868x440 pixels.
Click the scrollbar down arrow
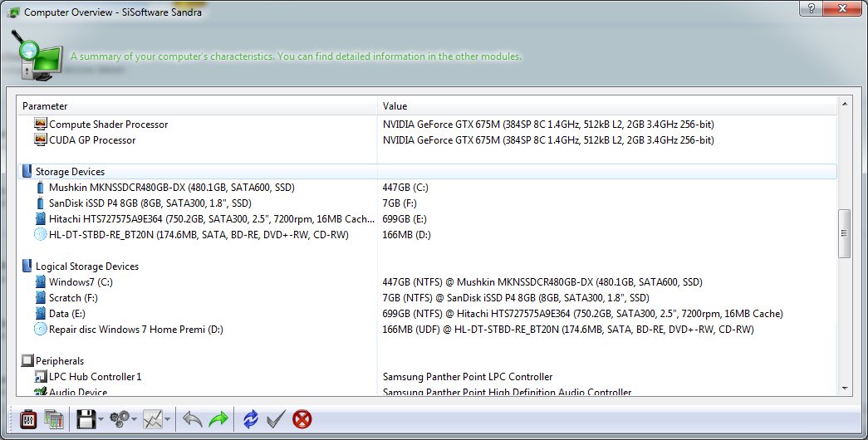845,389
